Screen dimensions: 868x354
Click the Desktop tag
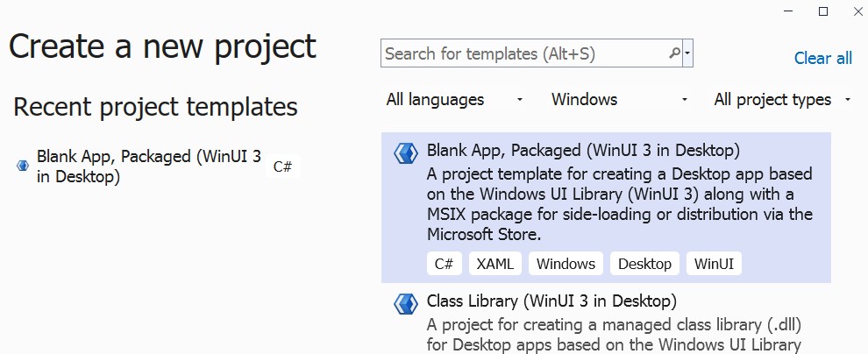point(644,264)
